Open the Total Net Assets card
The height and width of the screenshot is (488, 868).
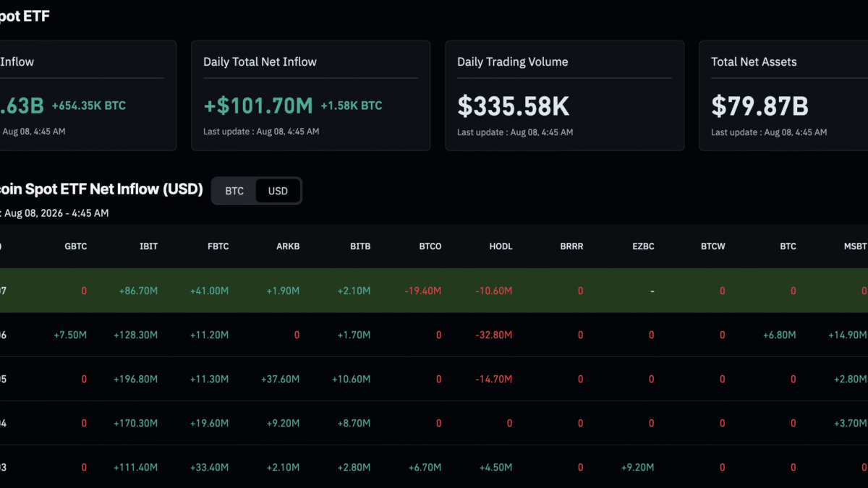(783, 95)
